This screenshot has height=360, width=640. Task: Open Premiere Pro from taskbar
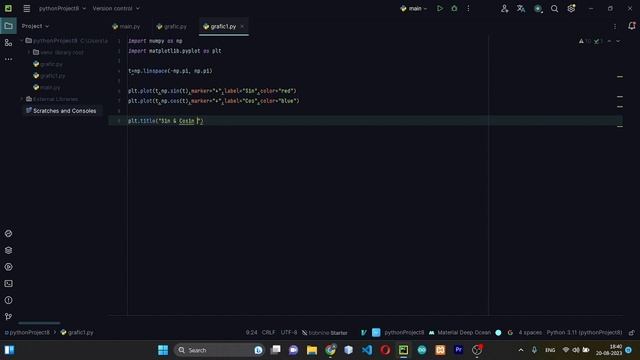point(458,350)
